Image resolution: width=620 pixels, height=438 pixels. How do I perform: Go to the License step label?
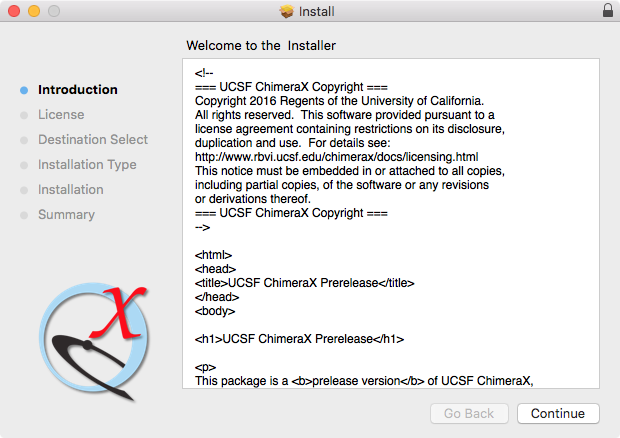pyautogui.click(x=61, y=115)
